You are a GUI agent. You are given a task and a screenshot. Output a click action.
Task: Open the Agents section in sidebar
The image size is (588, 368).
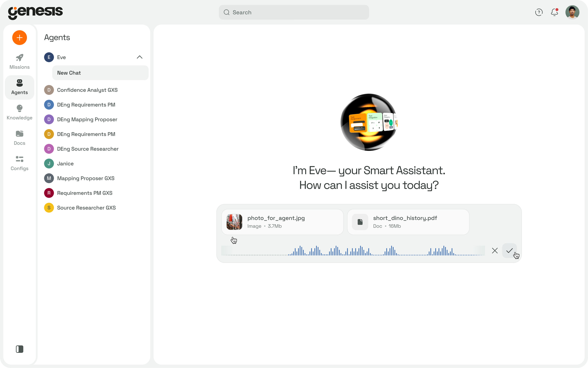20,87
